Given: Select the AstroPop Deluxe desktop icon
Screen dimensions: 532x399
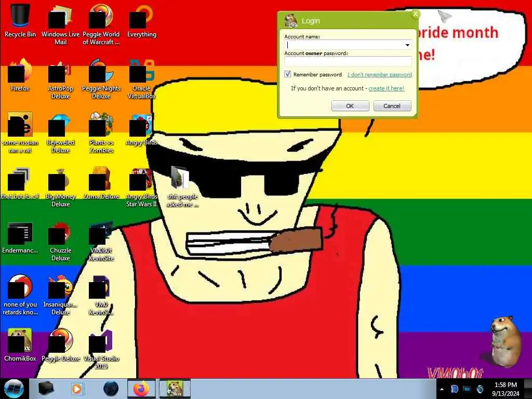Looking at the screenshot, I should [60, 78].
